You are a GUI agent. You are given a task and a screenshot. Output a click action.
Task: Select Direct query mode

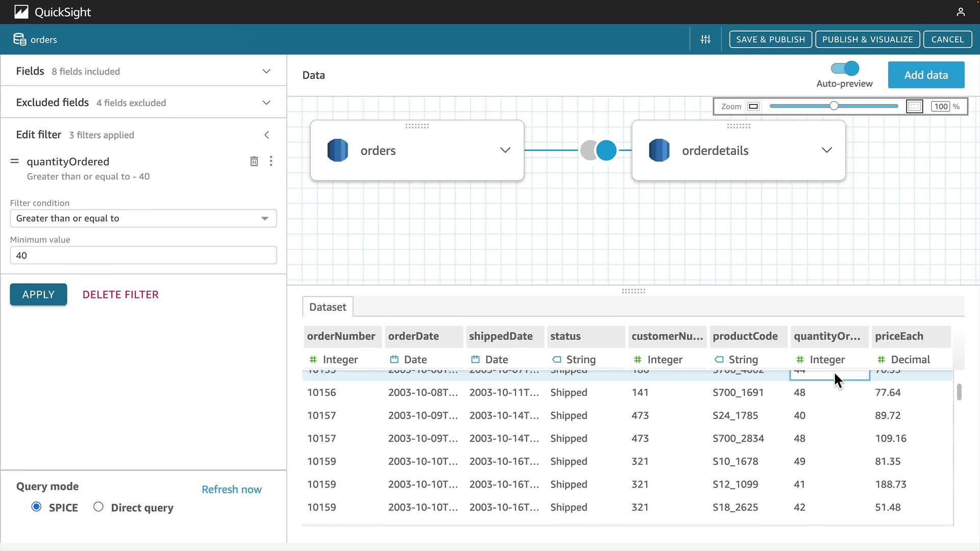99,507
